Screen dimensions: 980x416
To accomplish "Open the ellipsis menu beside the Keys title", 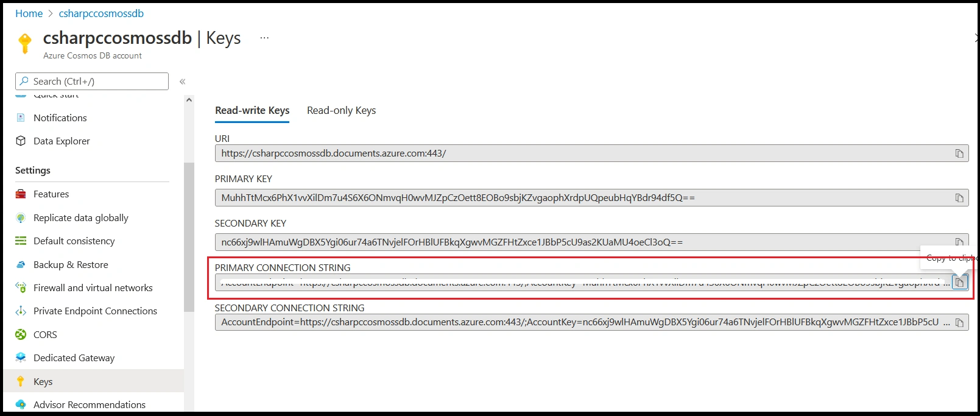I will (x=264, y=38).
